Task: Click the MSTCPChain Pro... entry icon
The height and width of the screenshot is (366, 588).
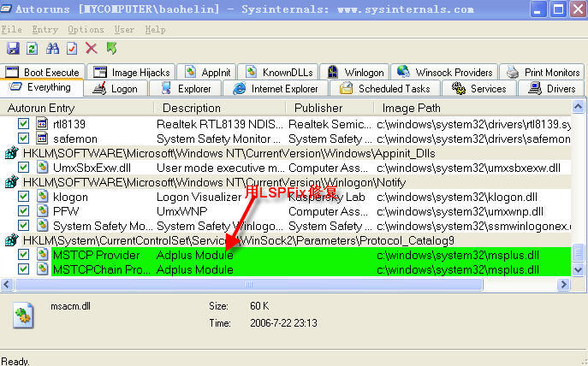Action: tap(43, 269)
